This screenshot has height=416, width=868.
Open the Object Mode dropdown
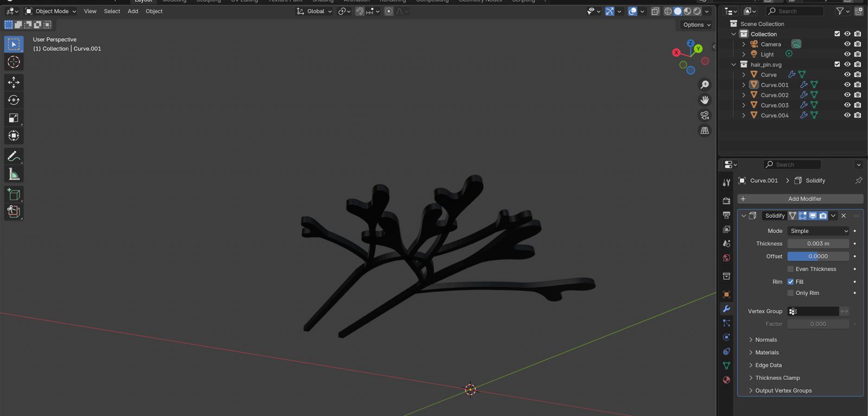pyautogui.click(x=51, y=11)
